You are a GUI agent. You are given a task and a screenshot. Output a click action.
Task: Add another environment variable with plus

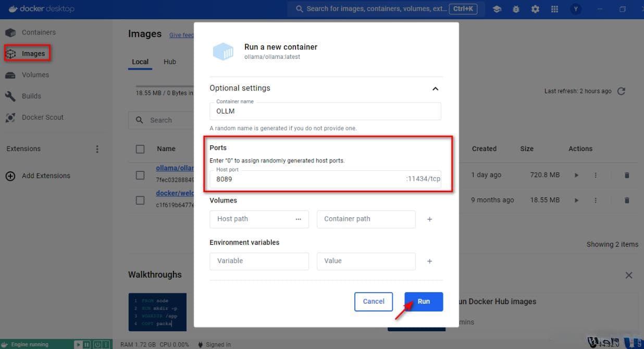(x=430, y=261)
